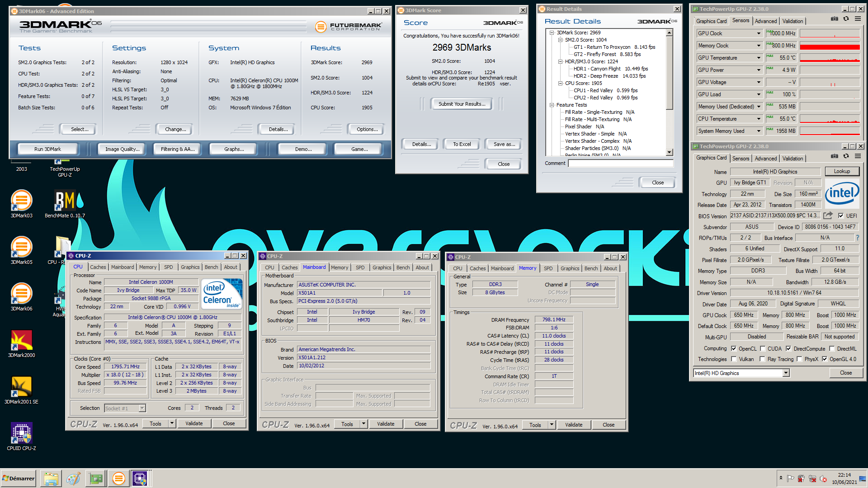Open the CPUID CPU-Z desktop icon
This screenshot has width=868, height=488.
[x=21, y=436]
